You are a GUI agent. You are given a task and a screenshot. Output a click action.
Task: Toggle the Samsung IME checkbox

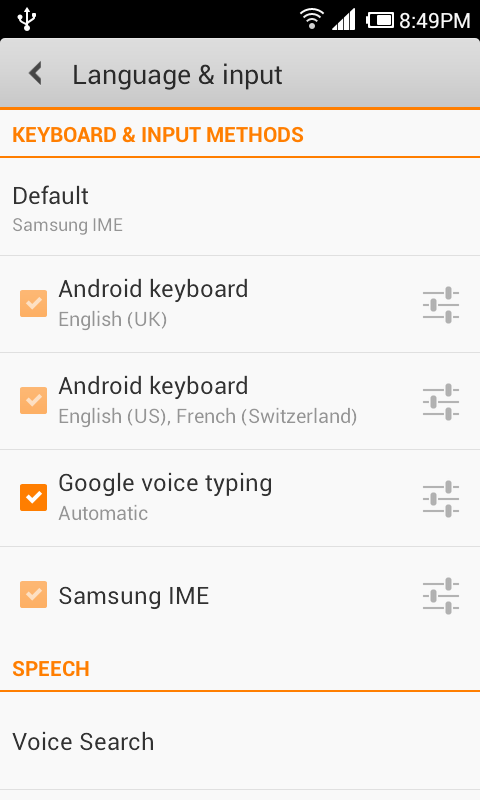34,594
